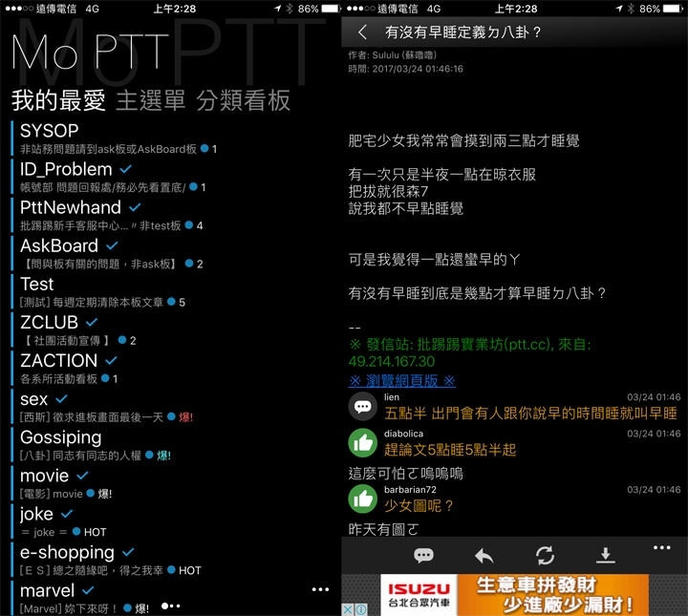Open the three-dot menu on board list

pos(320,590)
